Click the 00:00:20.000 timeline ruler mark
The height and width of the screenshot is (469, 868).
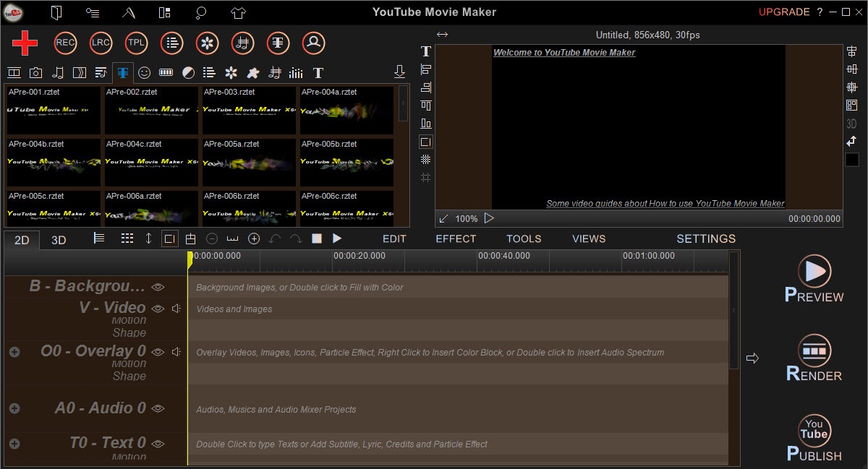pyautogui.click(x=359, y=256)
